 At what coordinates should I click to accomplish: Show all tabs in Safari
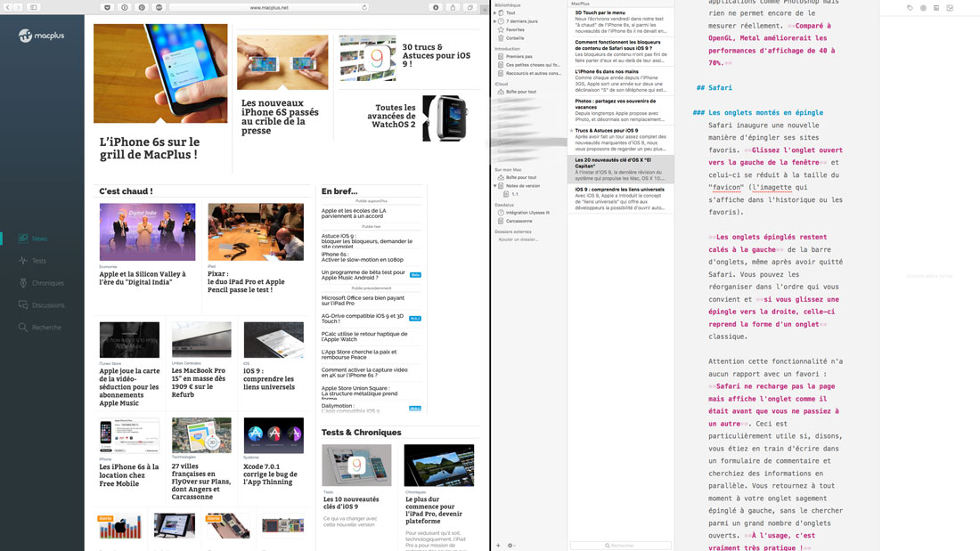pyautogui.click(x=470, y=7)
